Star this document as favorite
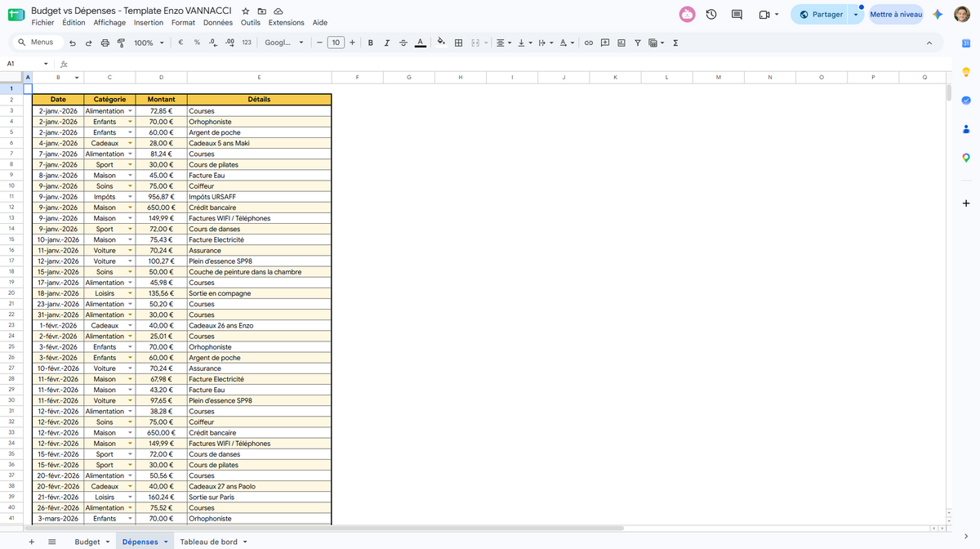 point(246,11)
